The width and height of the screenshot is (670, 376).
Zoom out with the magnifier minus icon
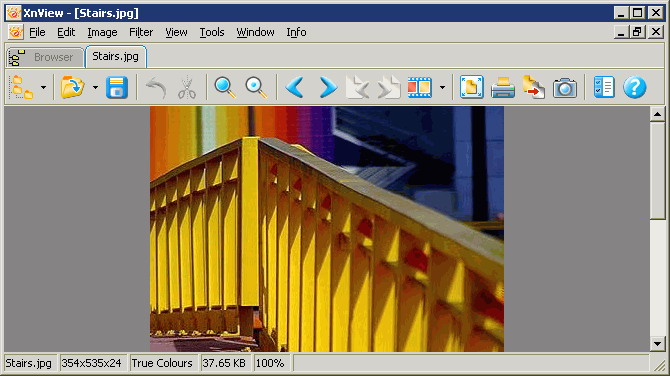pos(256,87)
